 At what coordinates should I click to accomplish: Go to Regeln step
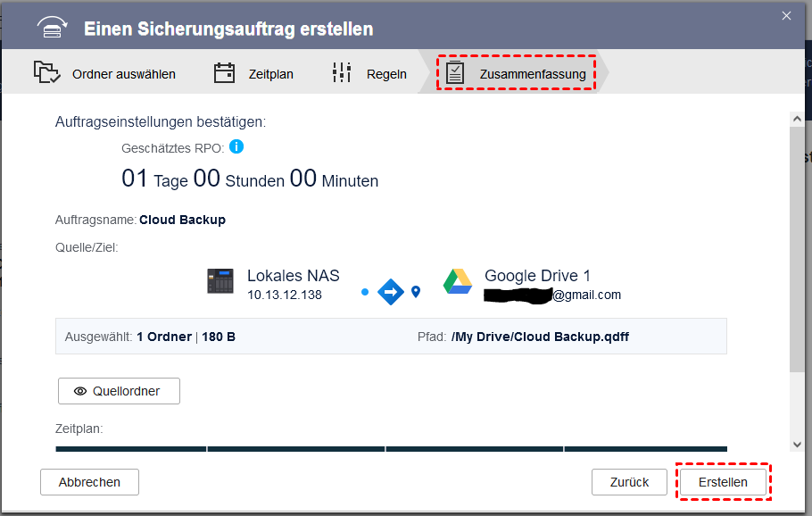[369, 73]
